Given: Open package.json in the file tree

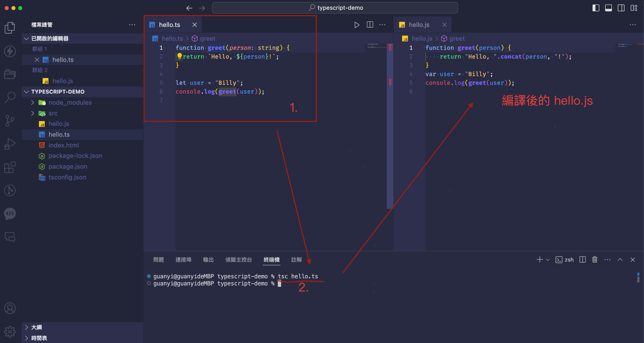Looking at the screenshot, I should coord(82,167).
